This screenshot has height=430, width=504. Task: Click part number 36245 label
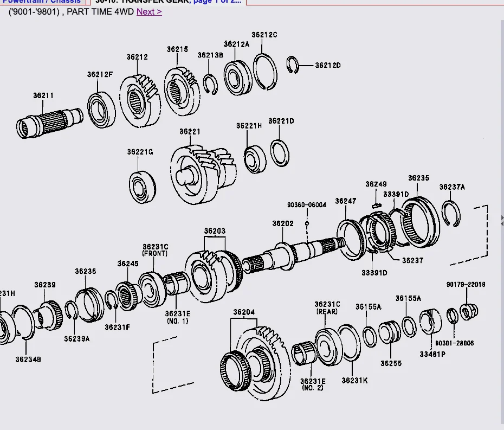tap(128, 264)
